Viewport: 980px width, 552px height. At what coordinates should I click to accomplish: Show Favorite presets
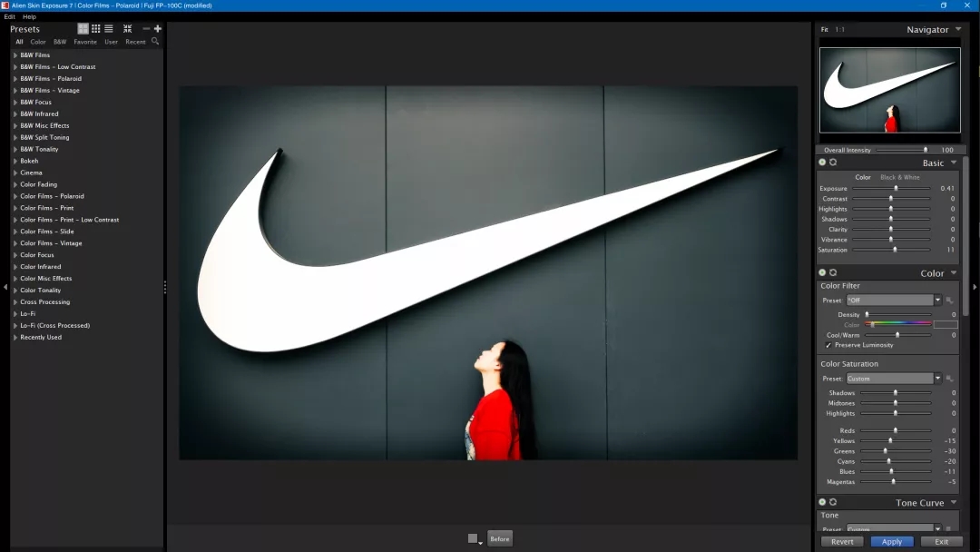85,42
